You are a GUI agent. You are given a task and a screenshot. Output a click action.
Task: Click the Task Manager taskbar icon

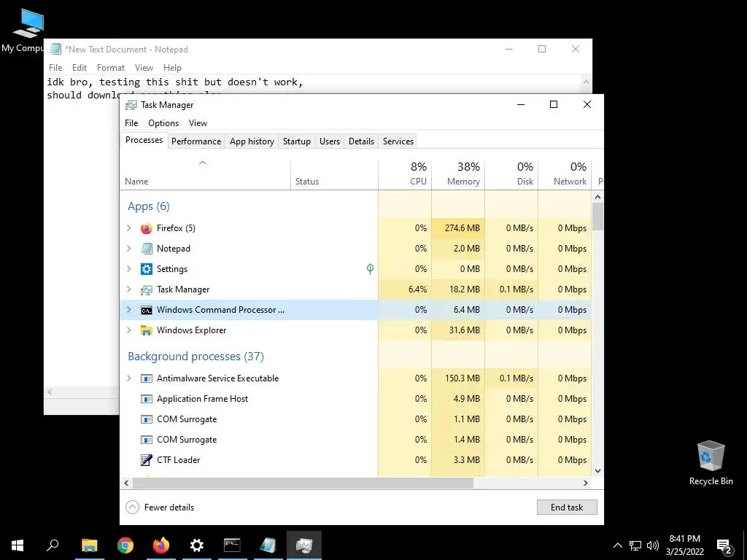tap(304, 545)
